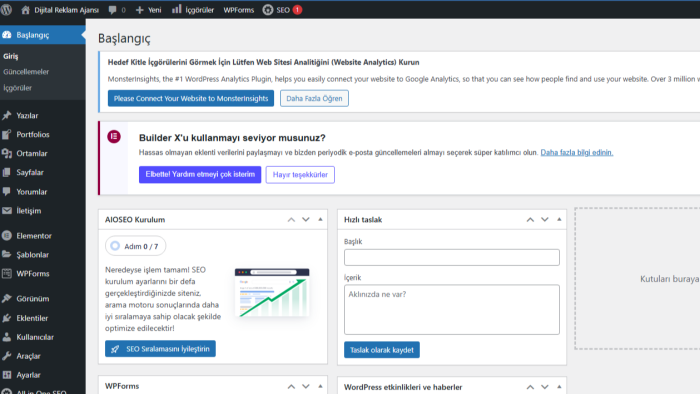The height and width of the screenshot is (394, 700).
Task: Toggle the Adım 0 / 7 step circle
Action: pos(115,246)
